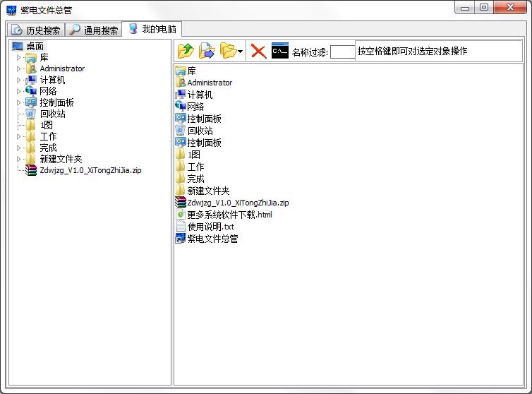Close the 紫电文件总管 window
Screen dimensions: 532x394
click(x=510, y=8)
